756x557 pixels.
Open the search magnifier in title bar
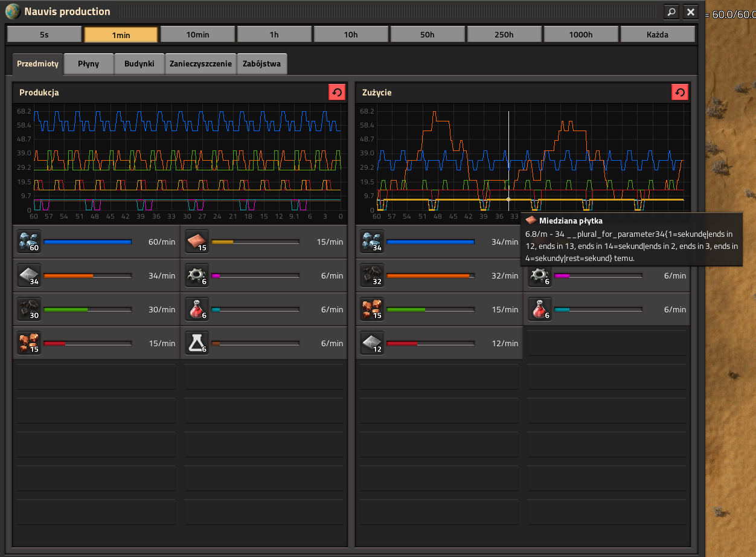tap(671, 11)
